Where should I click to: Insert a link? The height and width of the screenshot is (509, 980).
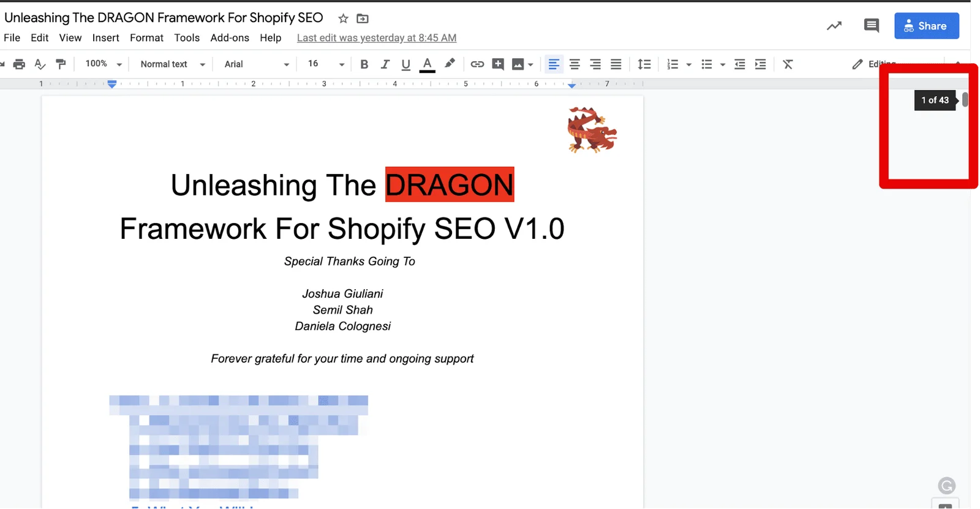click(x=477, y=64)
